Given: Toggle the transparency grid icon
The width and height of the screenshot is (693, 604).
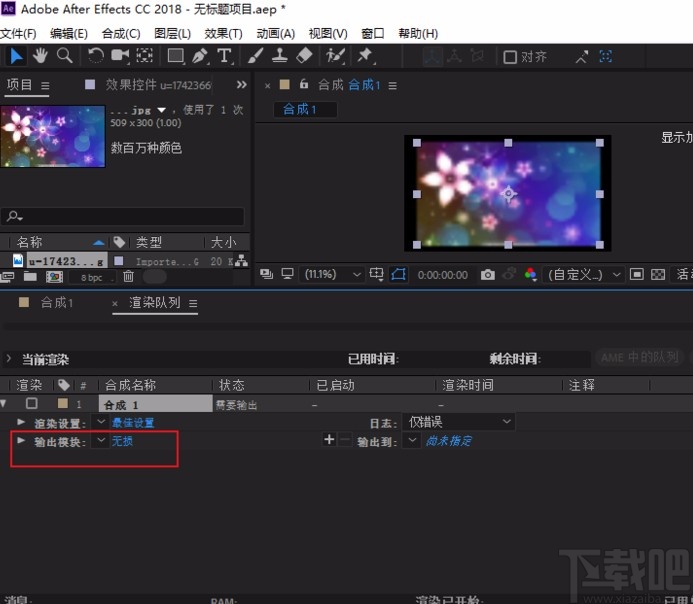Looking at the screenshot, I should [658, 275].
